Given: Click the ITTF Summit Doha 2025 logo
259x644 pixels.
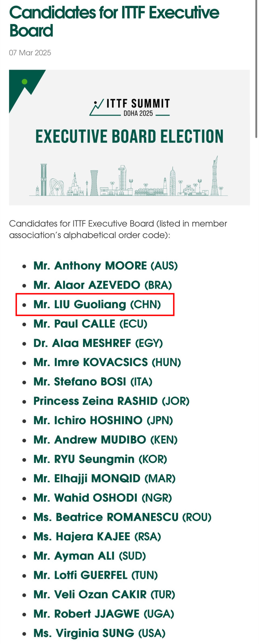Looking at the screenshot, I should (130, 107).
